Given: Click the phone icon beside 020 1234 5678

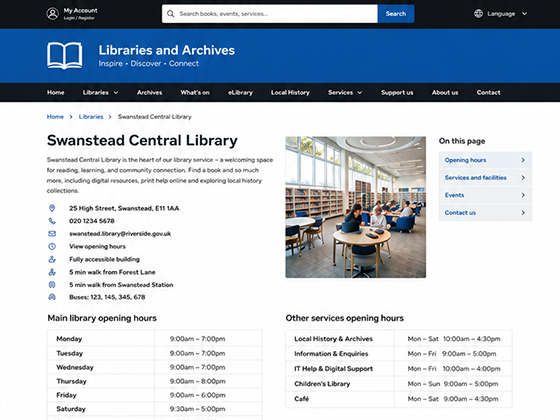Looking at the screenshot, I should pos(52,221).
